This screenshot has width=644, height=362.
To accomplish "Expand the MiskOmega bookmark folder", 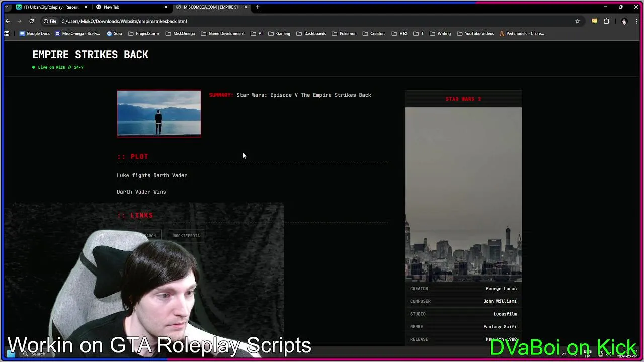I will pos(180,34).
